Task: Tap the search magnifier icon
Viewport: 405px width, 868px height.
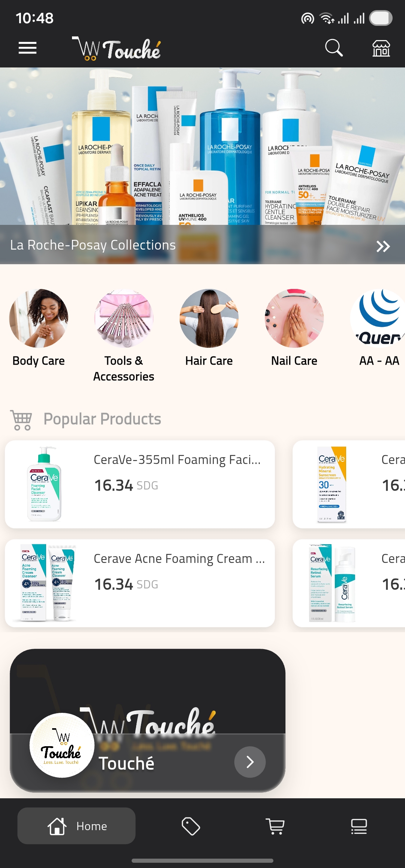Action: coord(334,48)
